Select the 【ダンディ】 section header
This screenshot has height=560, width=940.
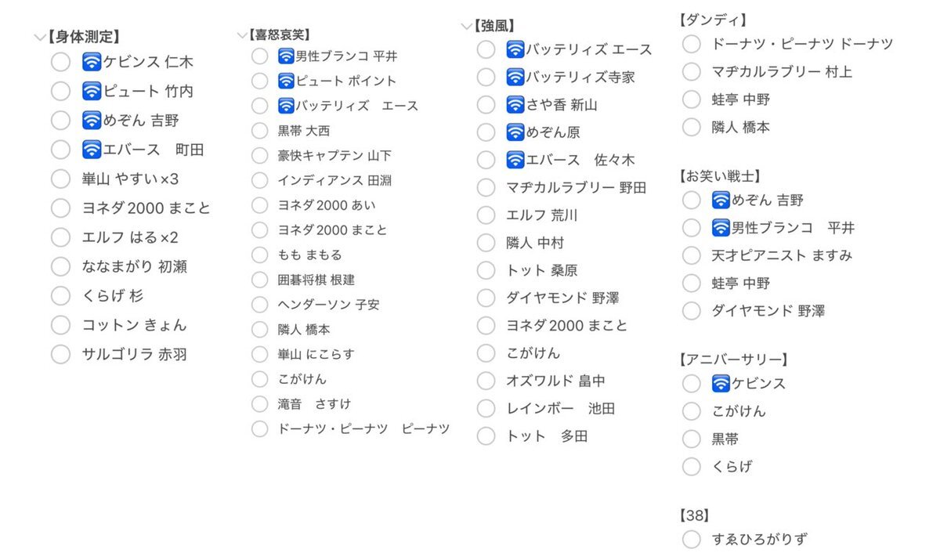coord(714,20)
